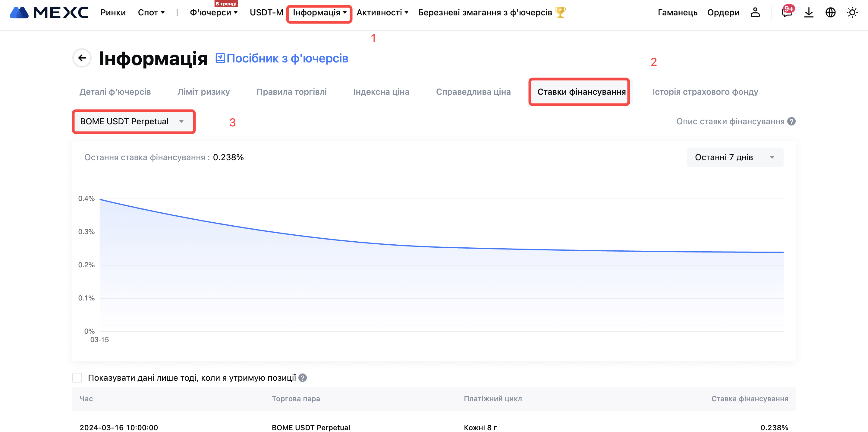Toggle the light/dark theme sun icon
Viewport: 868px width, 432px height.
tap(852, 12)
